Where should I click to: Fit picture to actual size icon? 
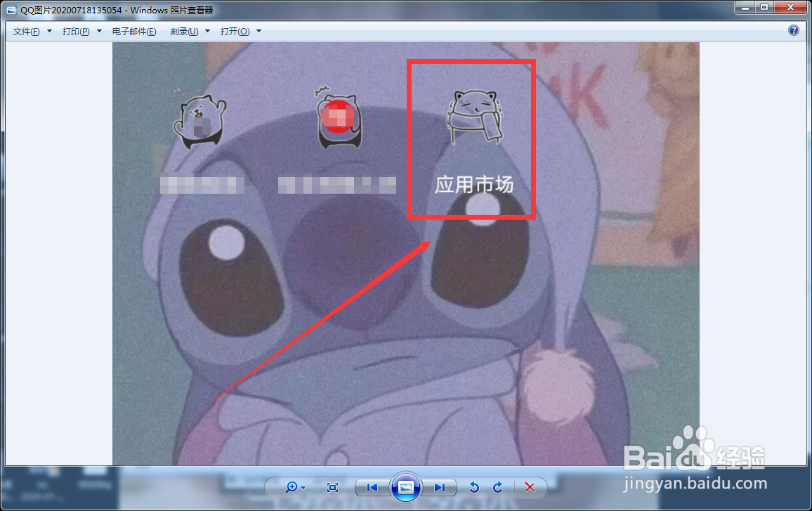click(332, 488)
